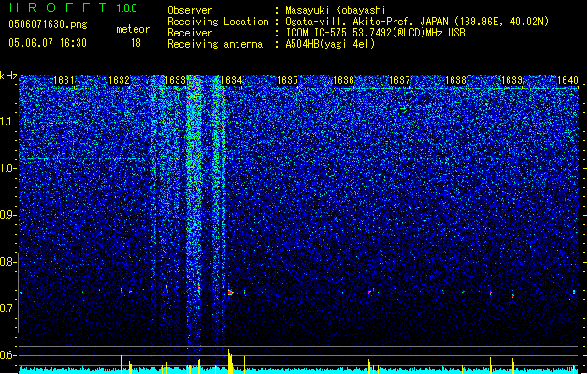588x374 pixels.
Task: Click the 1638 time marker
Action: (455, 80)
